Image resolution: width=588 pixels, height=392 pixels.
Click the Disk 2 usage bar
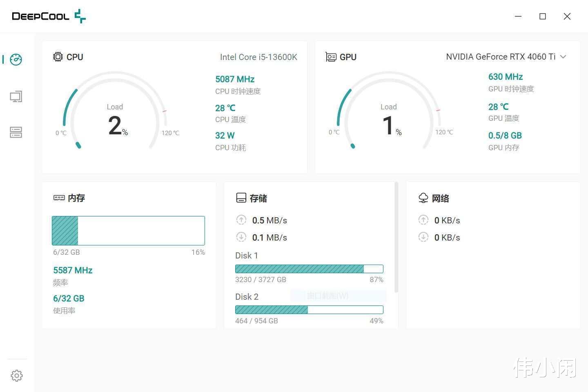tap(309, 310)
